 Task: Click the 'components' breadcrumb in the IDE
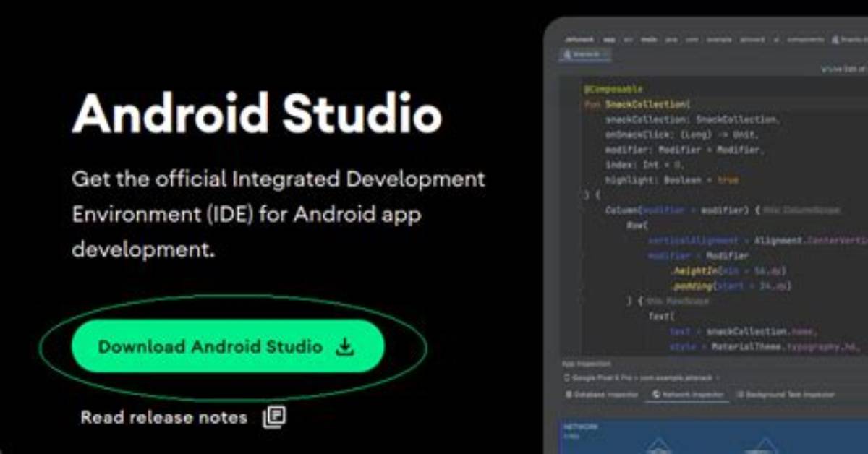click(x=806, y=40)
